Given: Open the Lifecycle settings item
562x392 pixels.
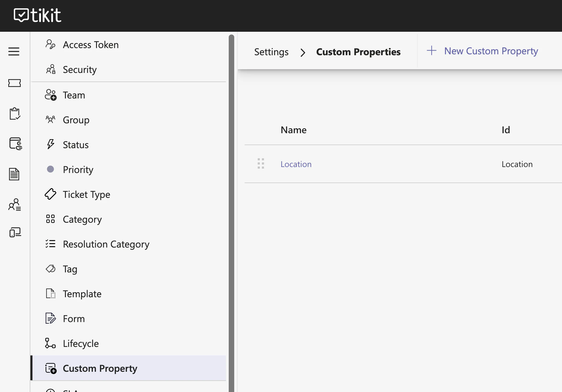Looking at the screenshot, I should coord(128,343).
